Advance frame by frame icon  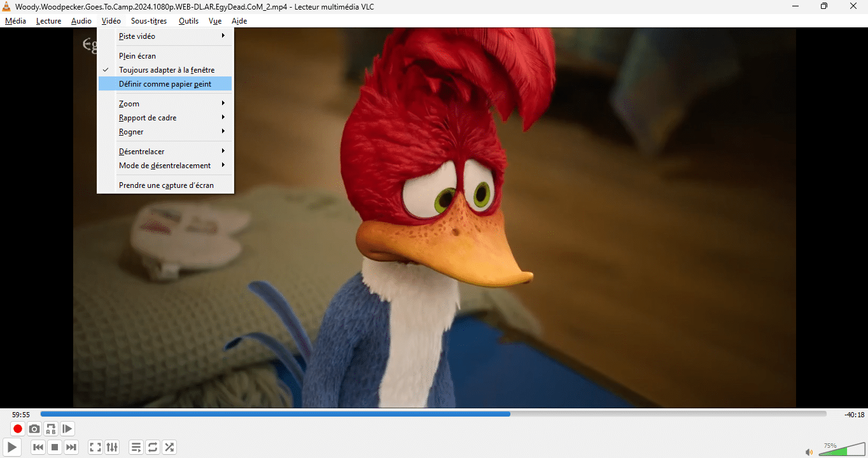click(67, 429)
